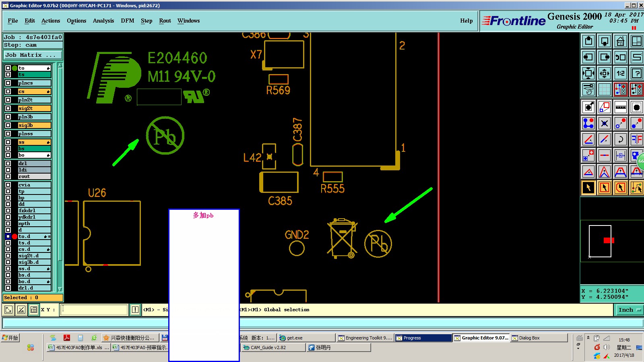
Task: Click the pan right view icon
Action: click(x=605, y=57)
